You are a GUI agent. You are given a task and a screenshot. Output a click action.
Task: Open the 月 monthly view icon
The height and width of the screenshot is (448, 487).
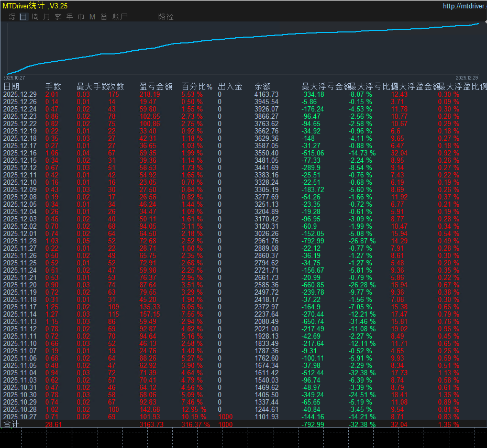(x=47, y=16)
